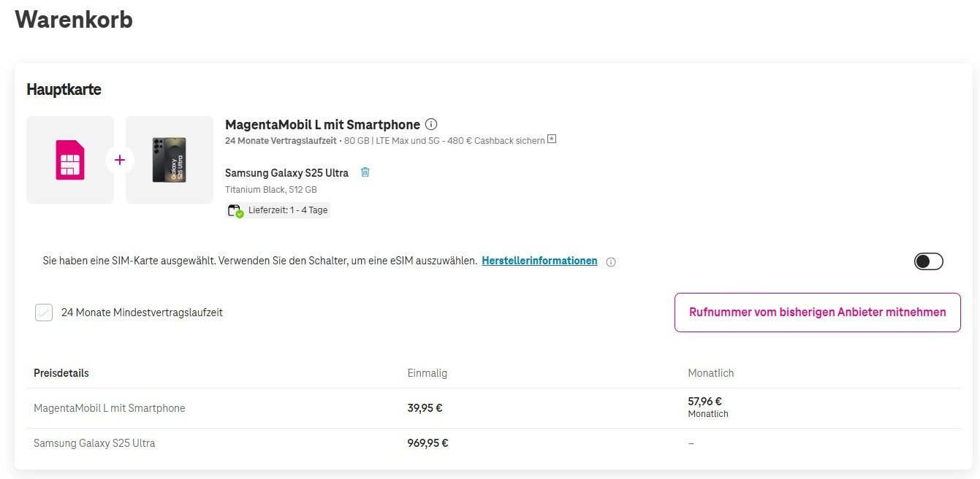Click the MagentaMobil L mit Smartphone heading
This screenshot has width=980, height=479.
coord(322,124)
